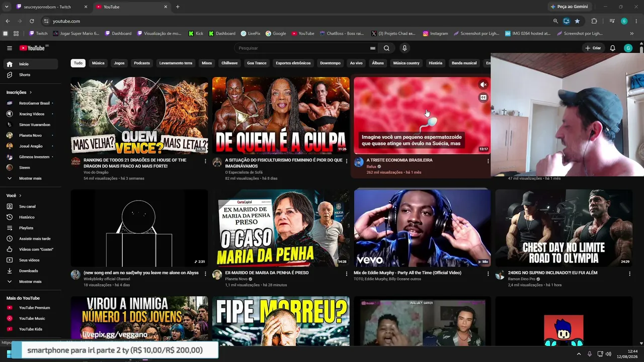
Task: Open options menu for 240KG supino video
Action: click(x=629, y=274)
